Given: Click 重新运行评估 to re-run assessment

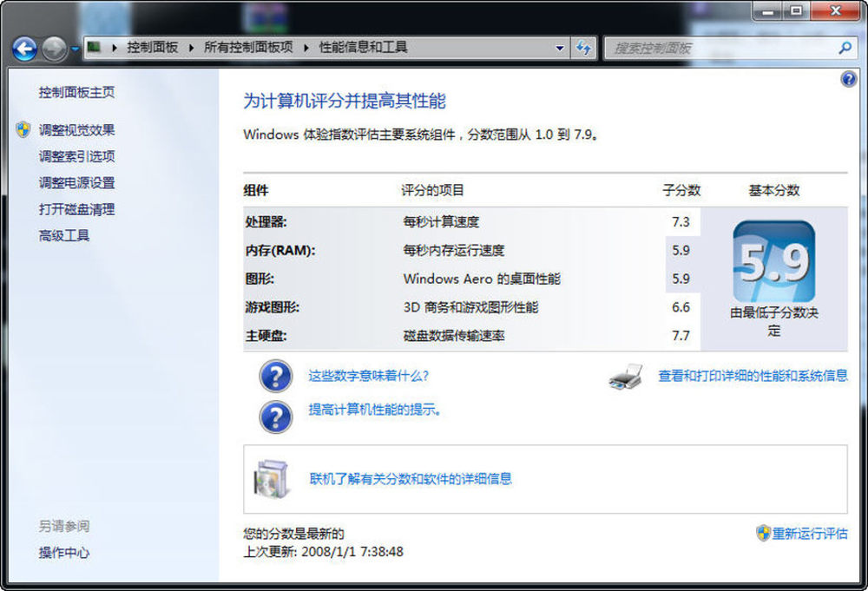Looking at the screenshot, I should pyautogui.click(x=810, y=534).
